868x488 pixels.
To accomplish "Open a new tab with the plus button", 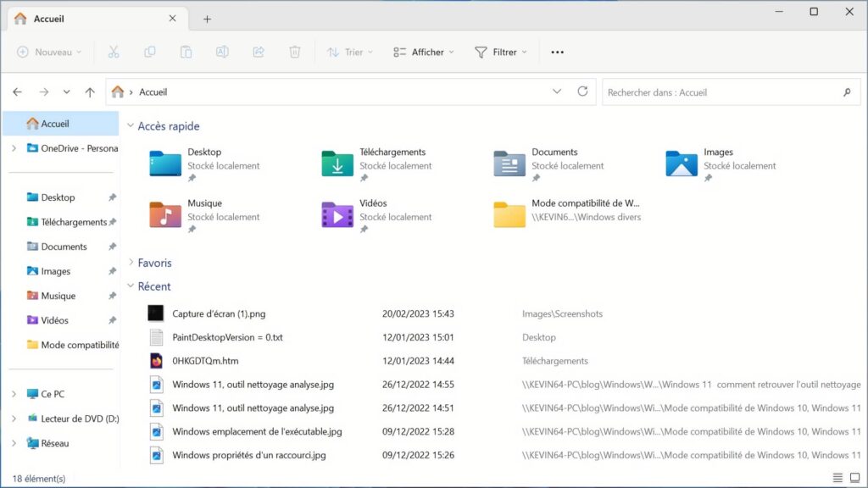I will 207,19.
